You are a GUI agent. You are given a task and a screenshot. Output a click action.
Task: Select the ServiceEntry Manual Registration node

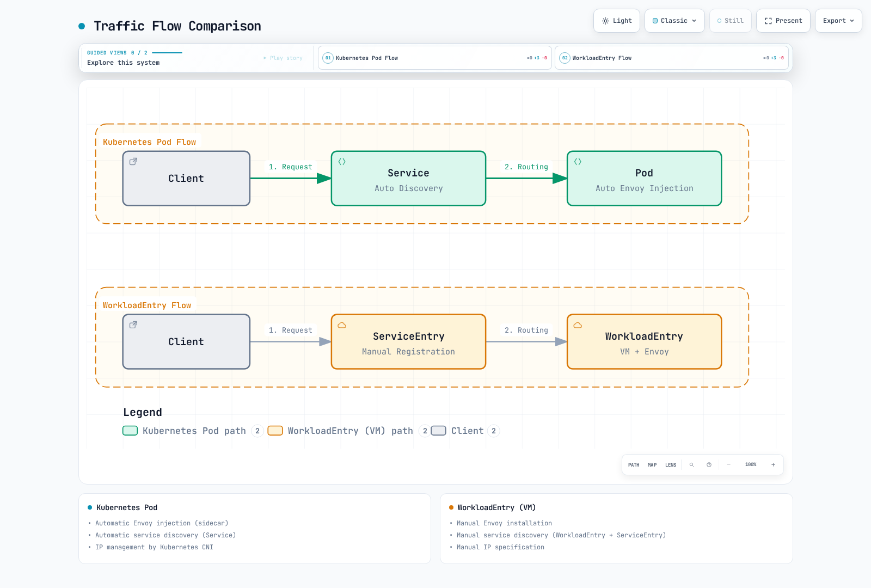pos(408,342)
